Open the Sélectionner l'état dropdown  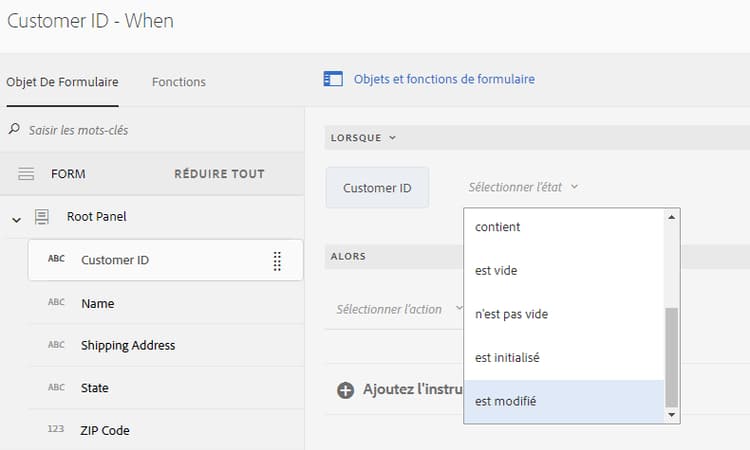[524, 187]
